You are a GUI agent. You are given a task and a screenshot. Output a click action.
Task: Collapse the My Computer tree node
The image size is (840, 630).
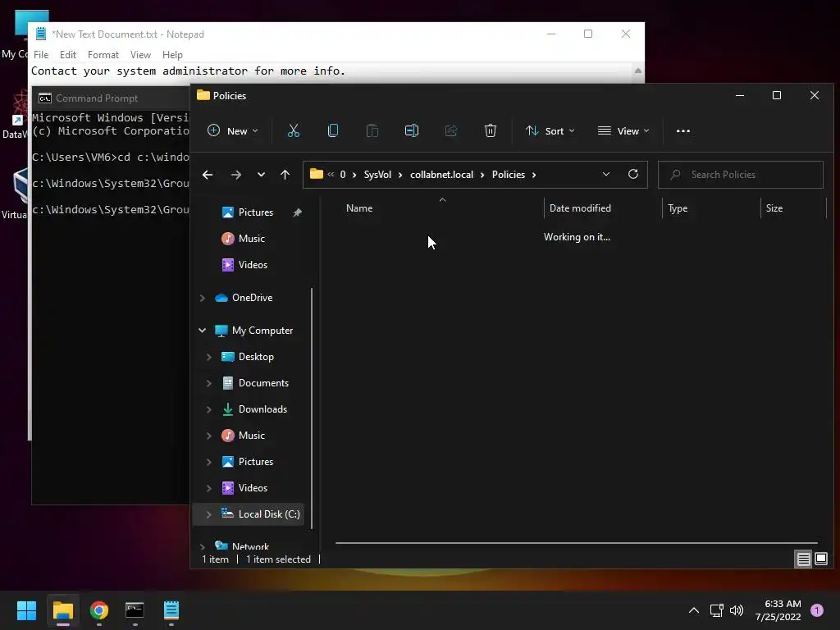point(203,331)
